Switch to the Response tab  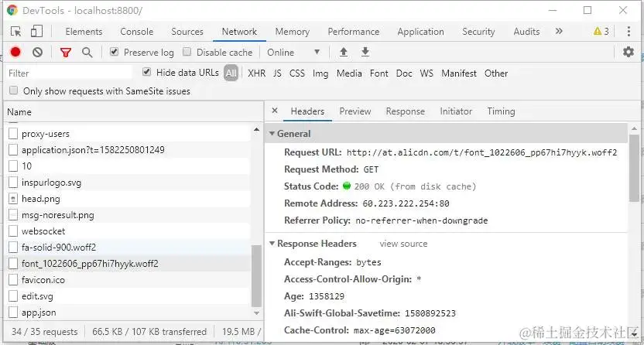click(406, 111)
